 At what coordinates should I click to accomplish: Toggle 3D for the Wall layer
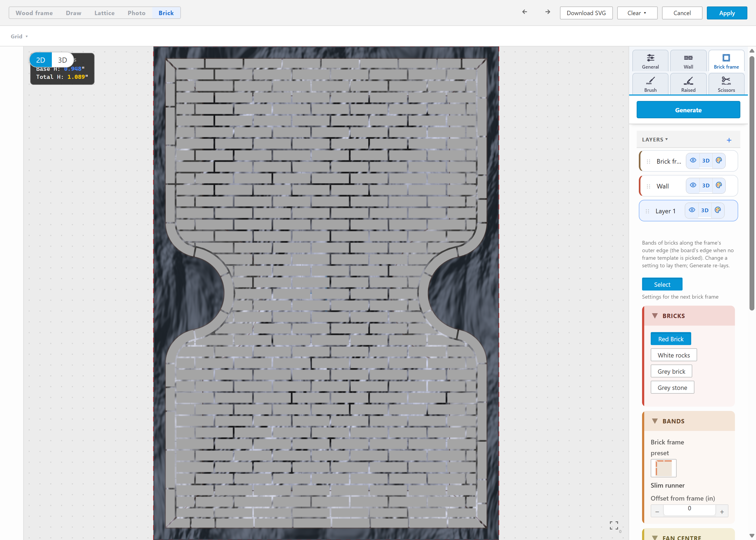[x=706, y=185]
